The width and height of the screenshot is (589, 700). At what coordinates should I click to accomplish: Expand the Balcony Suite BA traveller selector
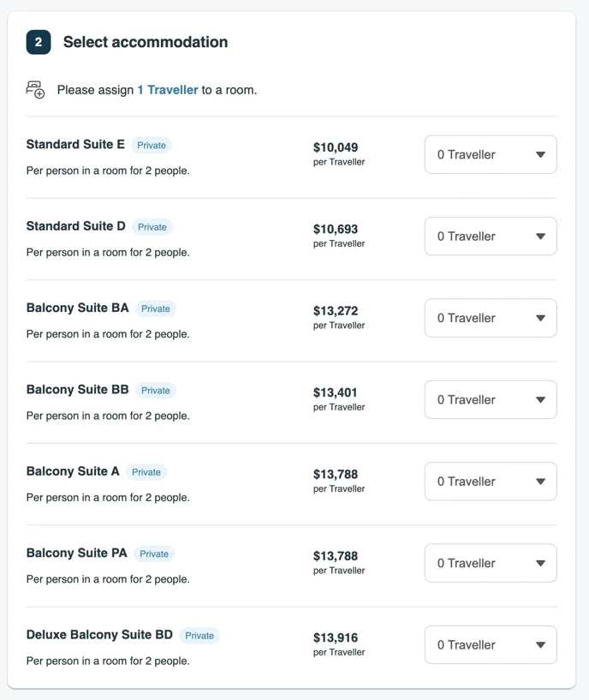pos(491,318)
